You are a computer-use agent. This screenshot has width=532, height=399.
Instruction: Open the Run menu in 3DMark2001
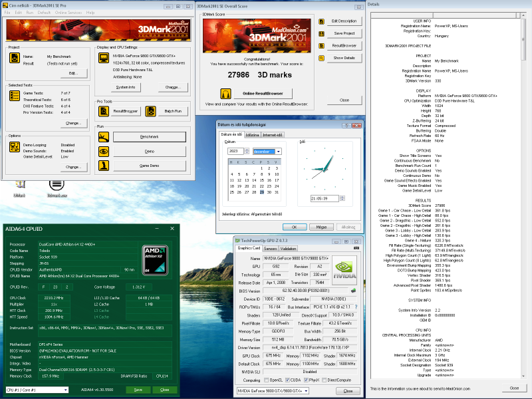[x=30, y=13]
